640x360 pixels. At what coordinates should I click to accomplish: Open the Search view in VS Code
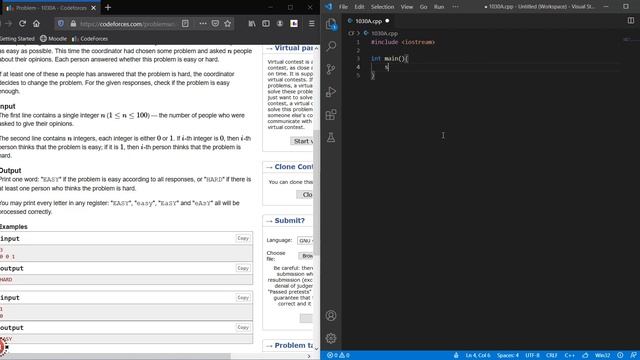[x=331, y=46]
